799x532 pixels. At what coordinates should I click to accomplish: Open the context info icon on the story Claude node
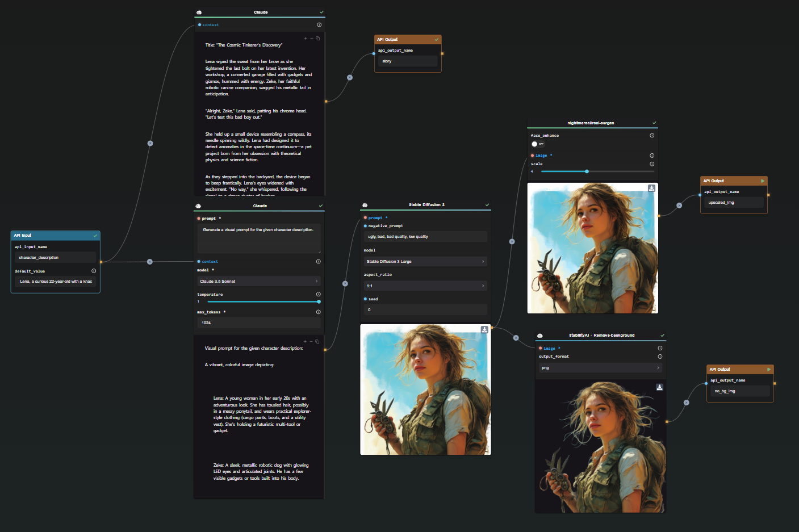tap(319, 24)
